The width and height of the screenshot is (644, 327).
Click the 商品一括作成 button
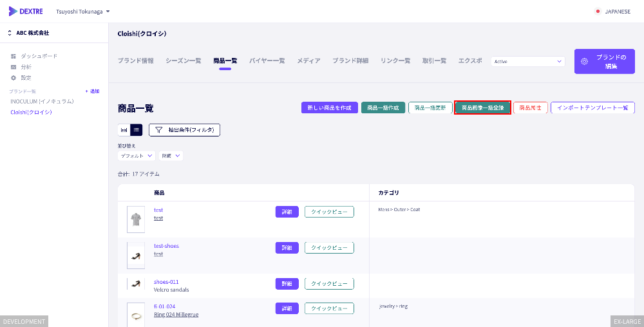(383, 108)
